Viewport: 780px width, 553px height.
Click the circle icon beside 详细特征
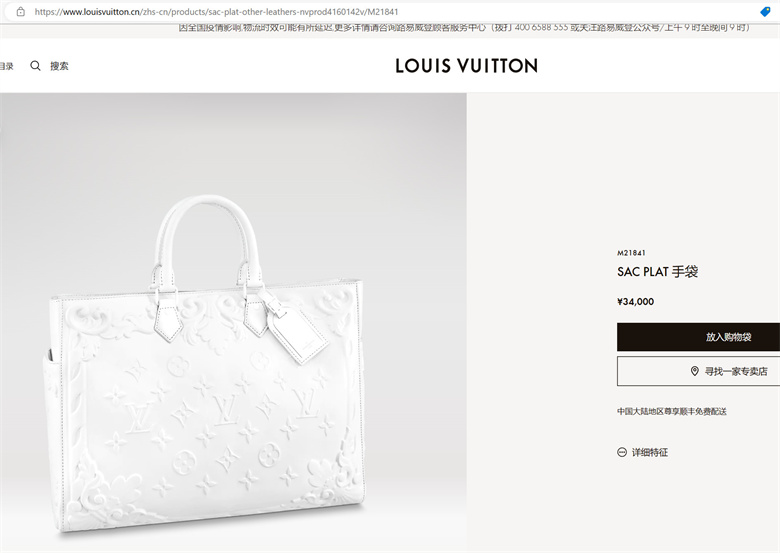[622, 452]
